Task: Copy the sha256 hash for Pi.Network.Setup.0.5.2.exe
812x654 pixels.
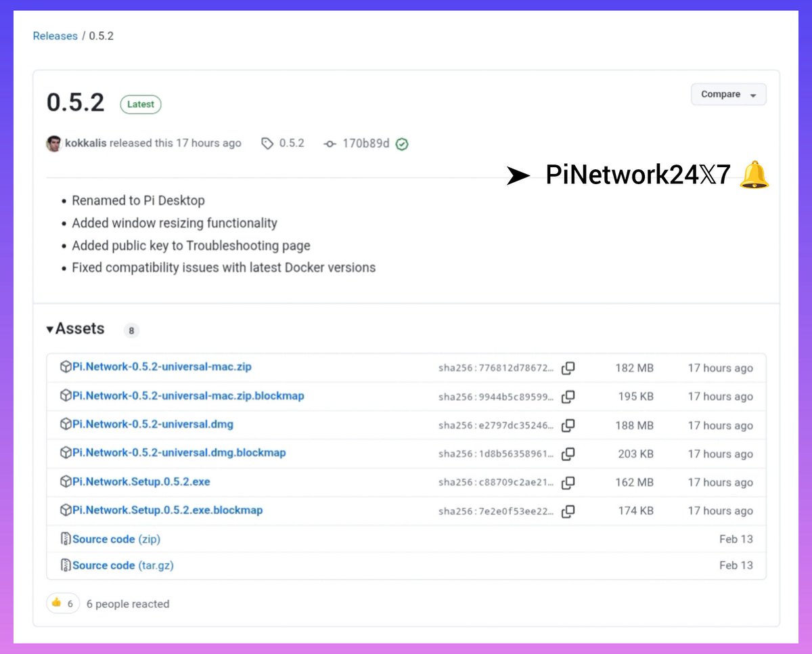Action: [568, 483]
